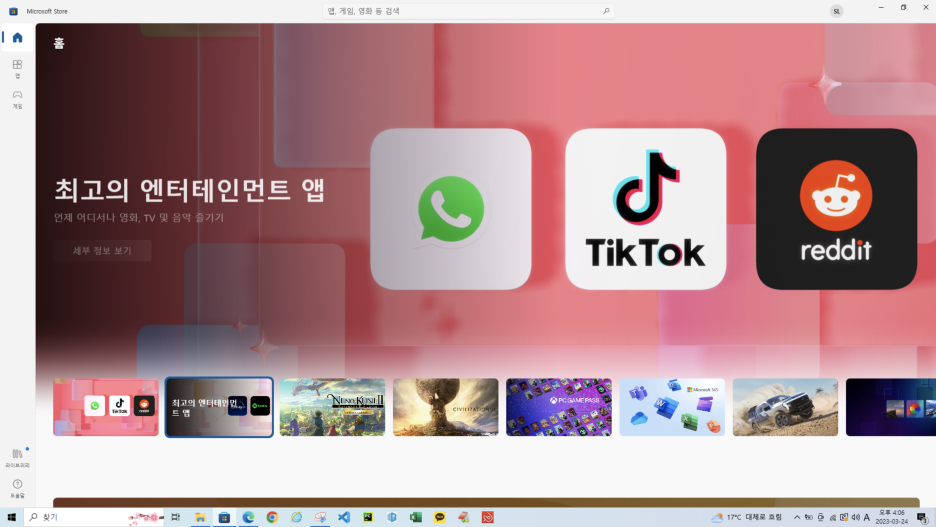Open the Home tab in the sidebar
This screenshot has width=936, height=527.
point(17,38)
